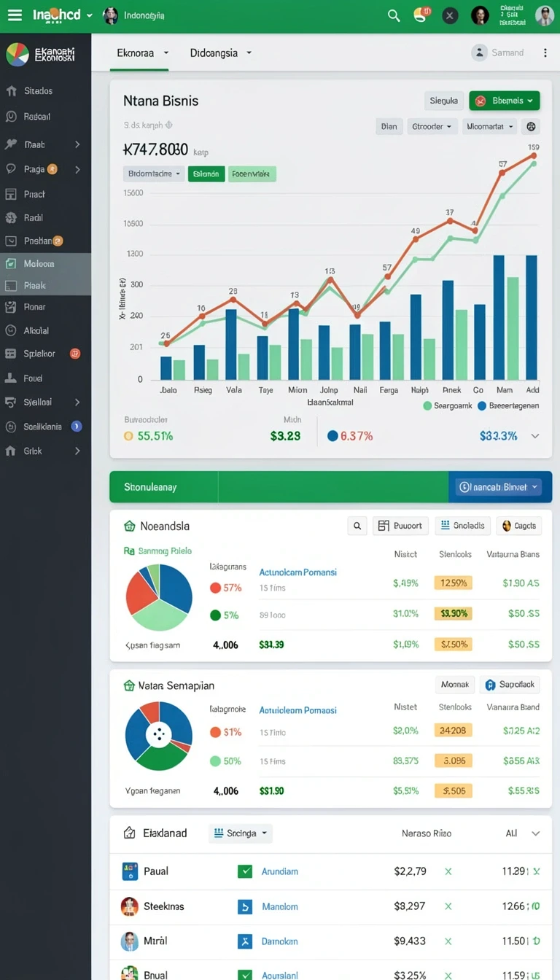Open the vertical three-dot menu beside Samand

click(x=545, y=52)
